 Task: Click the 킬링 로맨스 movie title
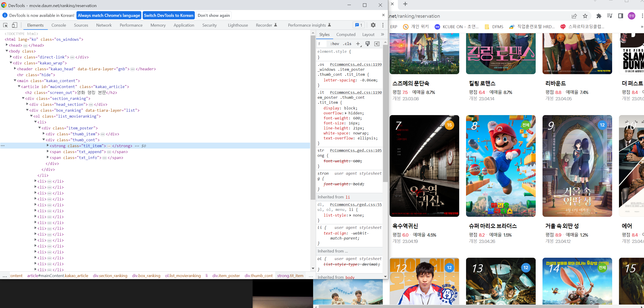[482, 83]
